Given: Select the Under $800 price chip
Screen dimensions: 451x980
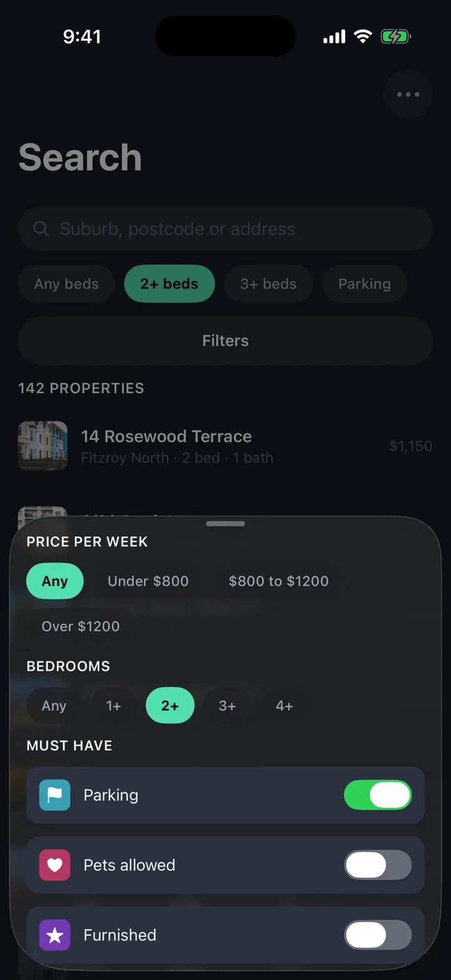Looking at the screenshot, I should [148, 581].
